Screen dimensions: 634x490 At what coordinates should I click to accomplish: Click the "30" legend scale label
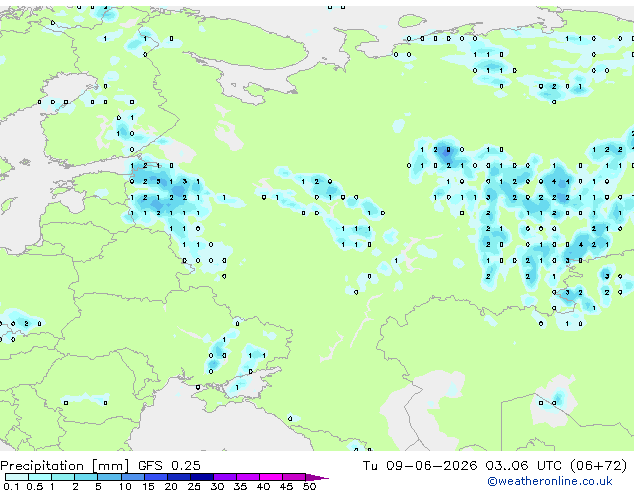(217, 486)
